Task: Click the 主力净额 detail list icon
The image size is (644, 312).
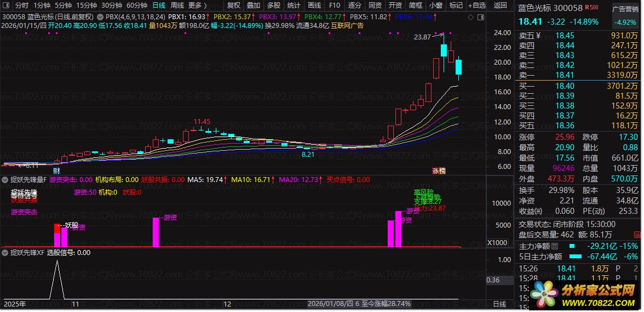Action: 555,246
